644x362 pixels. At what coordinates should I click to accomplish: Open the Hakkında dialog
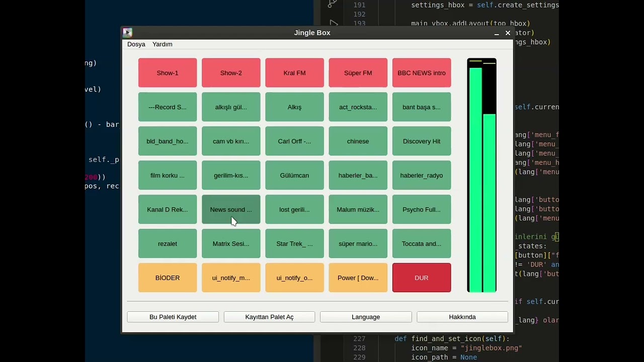[462, 317]
